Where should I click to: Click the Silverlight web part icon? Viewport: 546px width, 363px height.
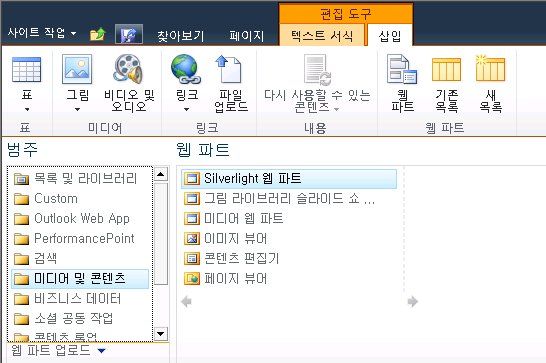click(192, 179)
